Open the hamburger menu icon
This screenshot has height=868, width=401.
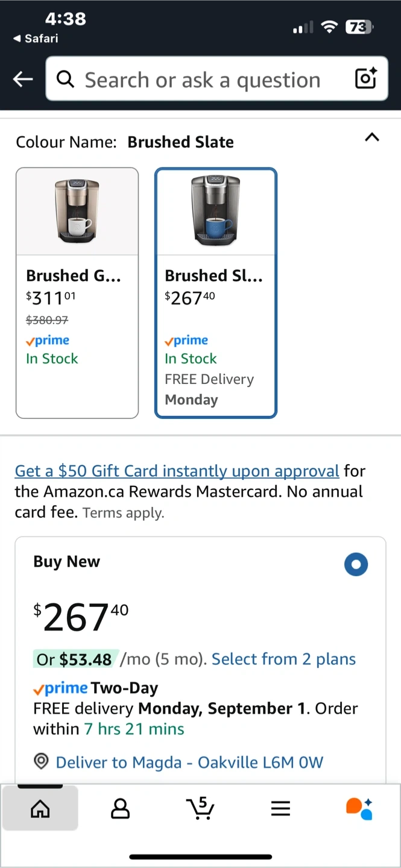[x=280, y=808]
